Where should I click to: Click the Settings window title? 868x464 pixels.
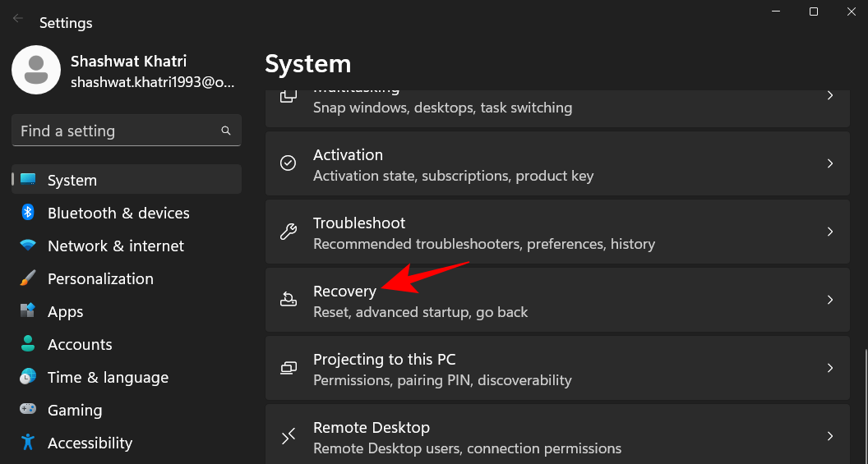tap(66, 23)
